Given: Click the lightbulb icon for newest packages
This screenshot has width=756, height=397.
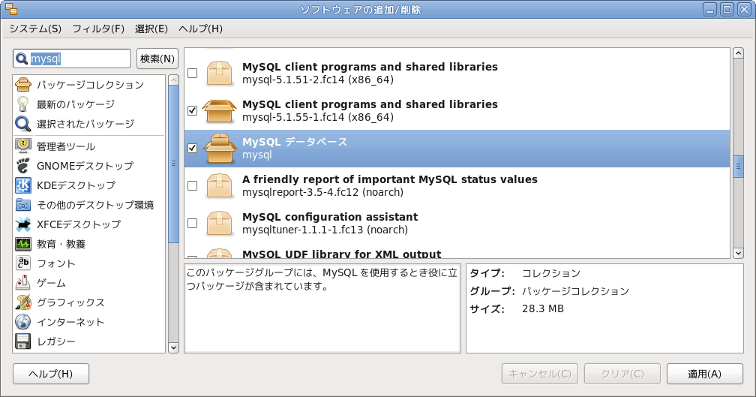Looking at the screenshot, I should 23,104.
